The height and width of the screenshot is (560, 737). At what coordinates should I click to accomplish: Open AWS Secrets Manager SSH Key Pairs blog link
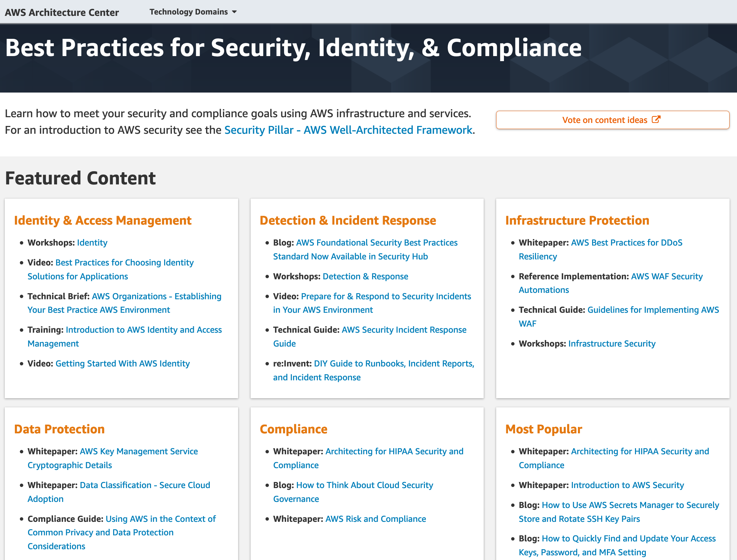tap(619, 512)
